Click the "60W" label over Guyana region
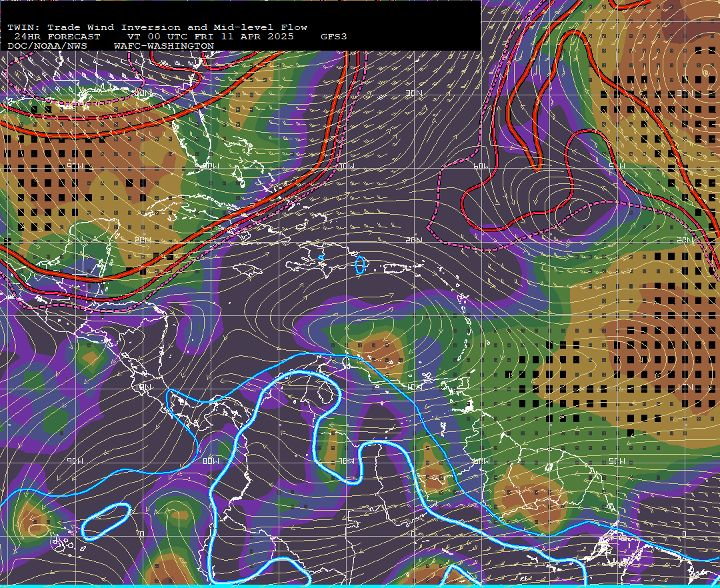This screenshot has height=588, width=720. point(481,461)
